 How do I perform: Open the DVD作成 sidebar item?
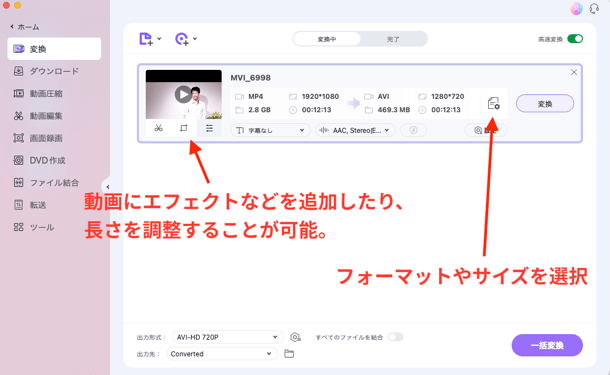54,160
